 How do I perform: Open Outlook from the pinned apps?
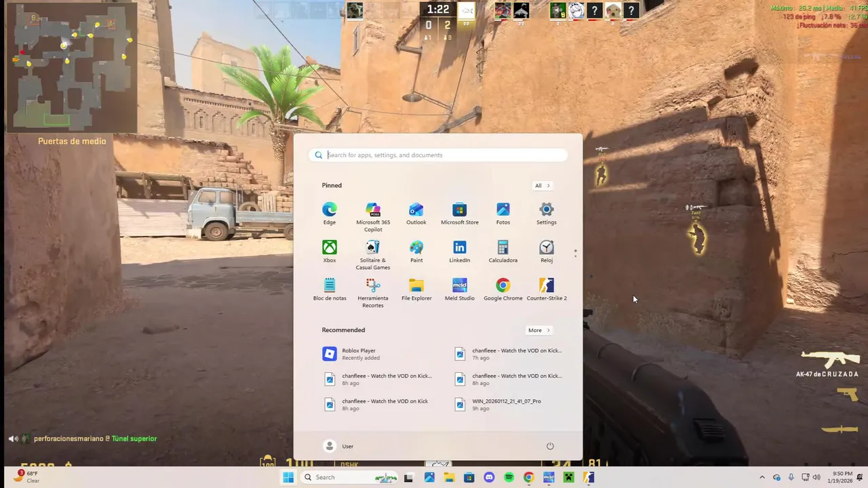point(416,213)
